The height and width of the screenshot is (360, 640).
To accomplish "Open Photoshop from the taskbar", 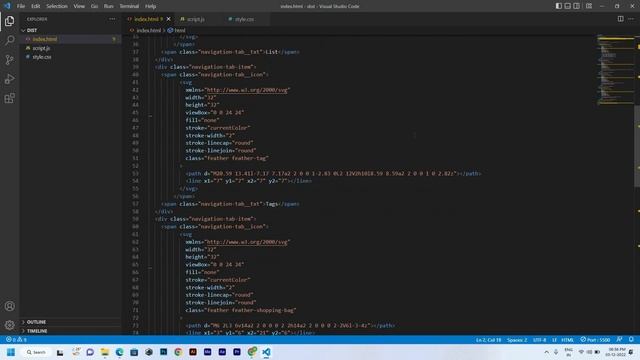I will point(163,352).
